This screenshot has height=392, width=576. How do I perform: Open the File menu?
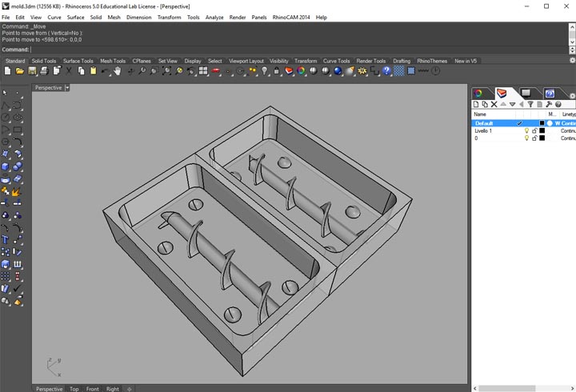point(6,18)
